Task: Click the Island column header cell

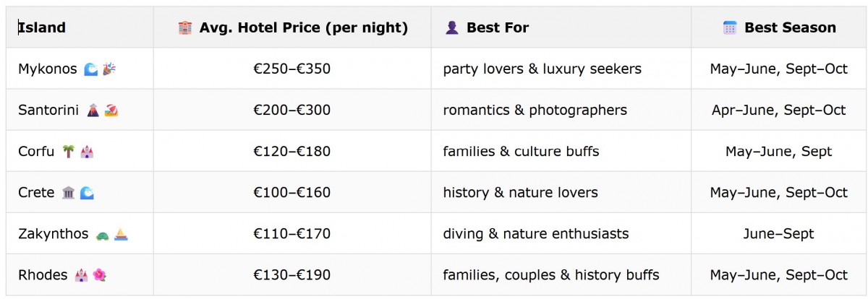Action: coord(80,27)
